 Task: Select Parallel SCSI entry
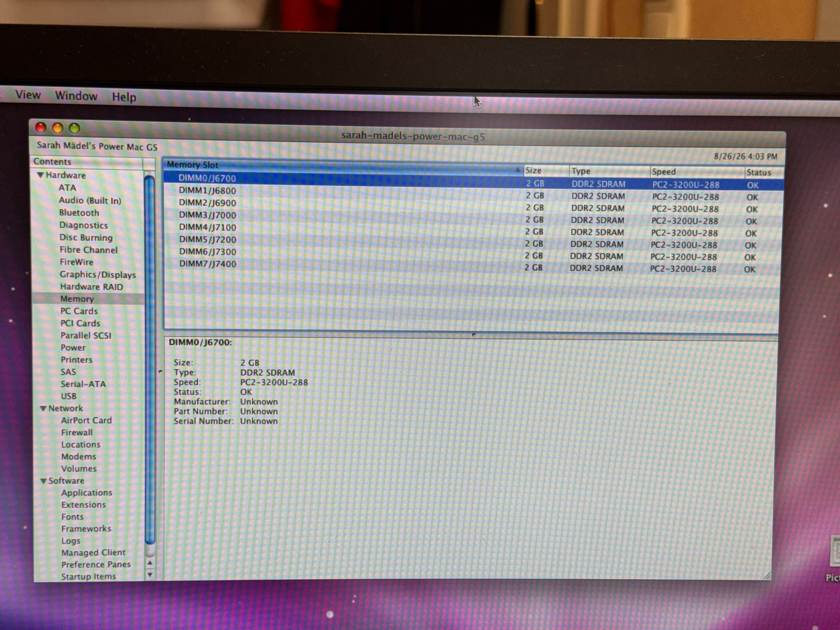point(86,335)
